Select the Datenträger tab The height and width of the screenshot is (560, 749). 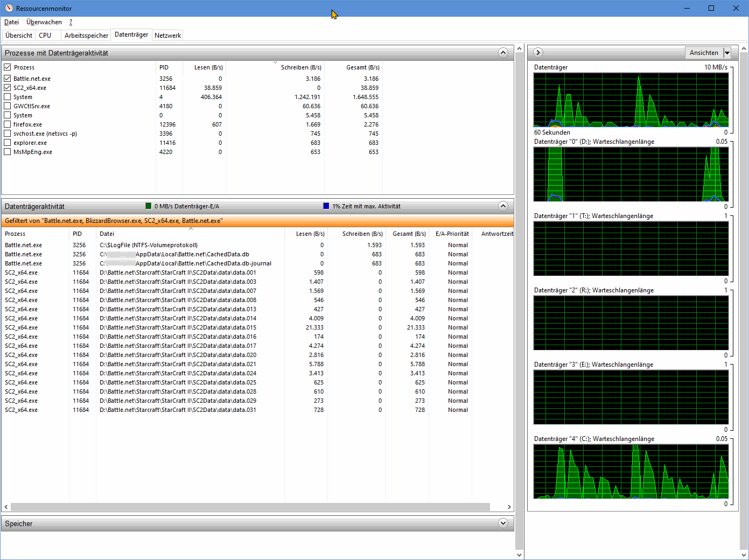(x=131, y=34)
